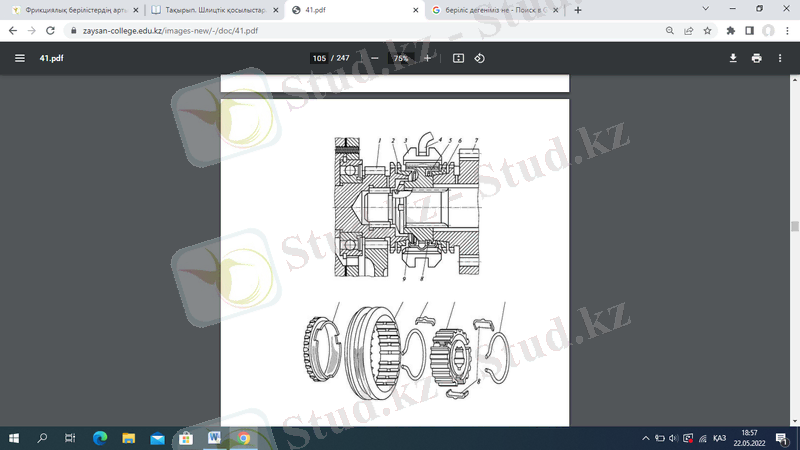Screen dimensions: 800x450
Task: Open the tab search dropdown arrow
Action: [x=706, y=9]
